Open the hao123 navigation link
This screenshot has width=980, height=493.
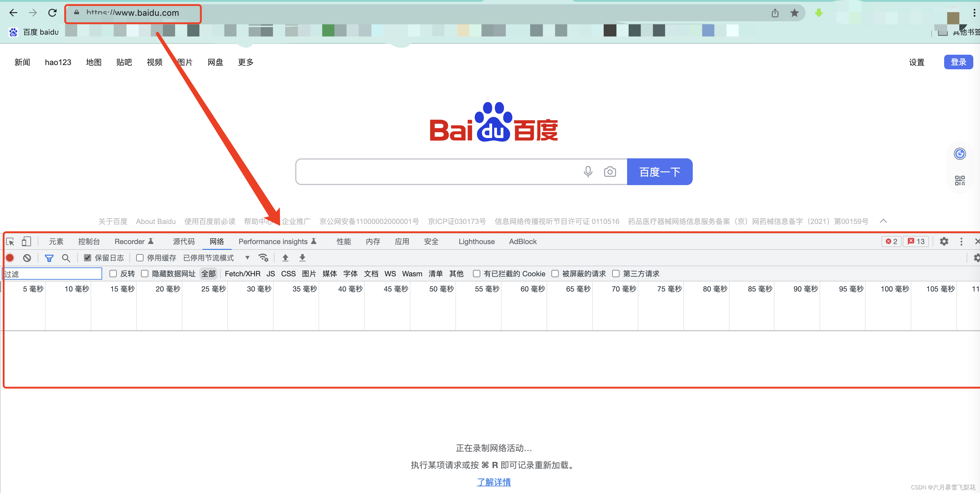58,62
